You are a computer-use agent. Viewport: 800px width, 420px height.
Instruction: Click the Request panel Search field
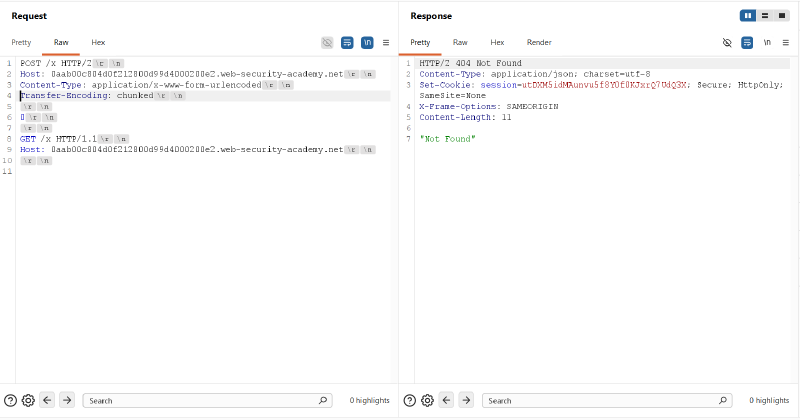coord(208,401)
